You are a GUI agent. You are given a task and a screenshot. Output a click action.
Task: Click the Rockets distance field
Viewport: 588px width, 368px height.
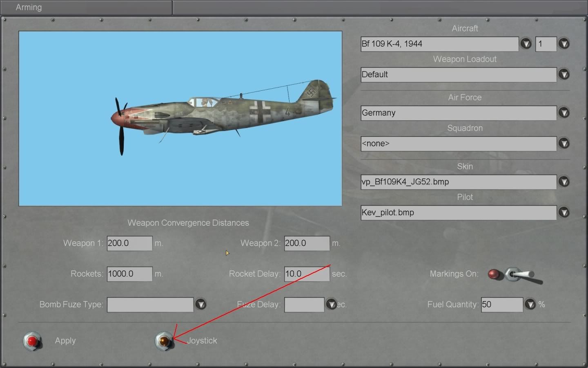[x=130, y=274]
